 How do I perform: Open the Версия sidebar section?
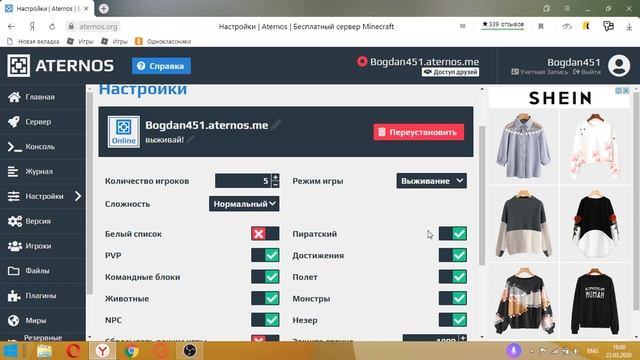43,221
